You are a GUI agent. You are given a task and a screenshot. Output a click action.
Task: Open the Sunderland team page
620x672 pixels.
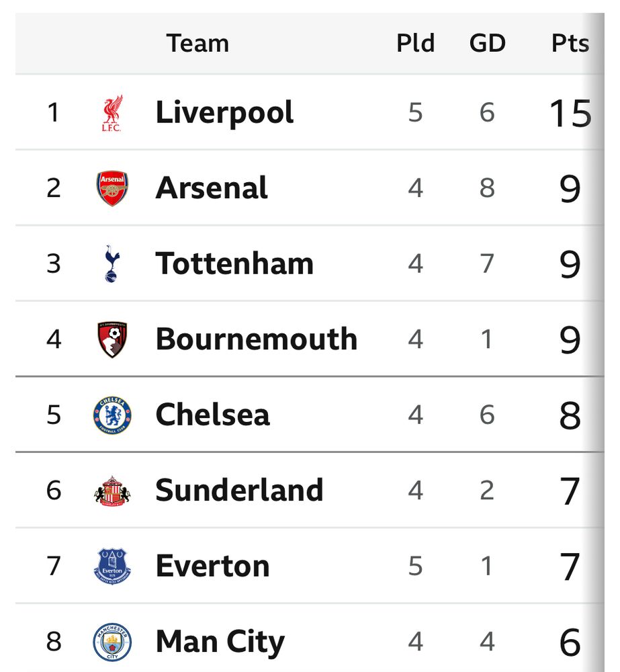point(239,491)
